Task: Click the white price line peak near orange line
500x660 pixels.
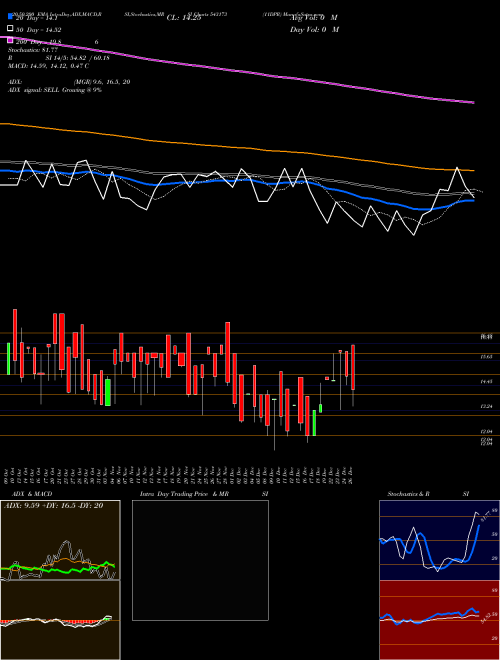Action: coord(457,168)
